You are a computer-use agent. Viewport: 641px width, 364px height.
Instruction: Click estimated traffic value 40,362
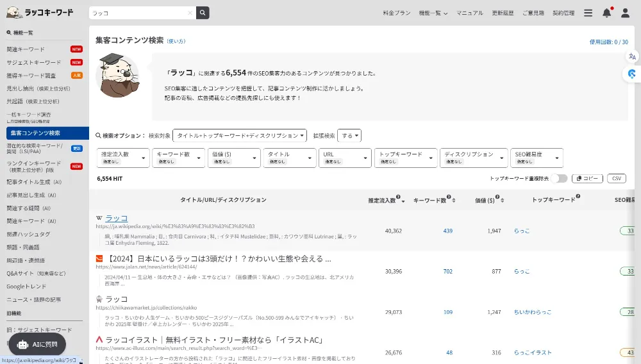[394, 231]
